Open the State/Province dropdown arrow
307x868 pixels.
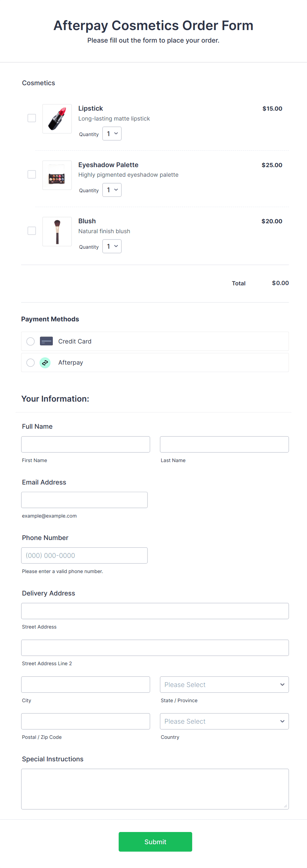(x=282, y=684)
